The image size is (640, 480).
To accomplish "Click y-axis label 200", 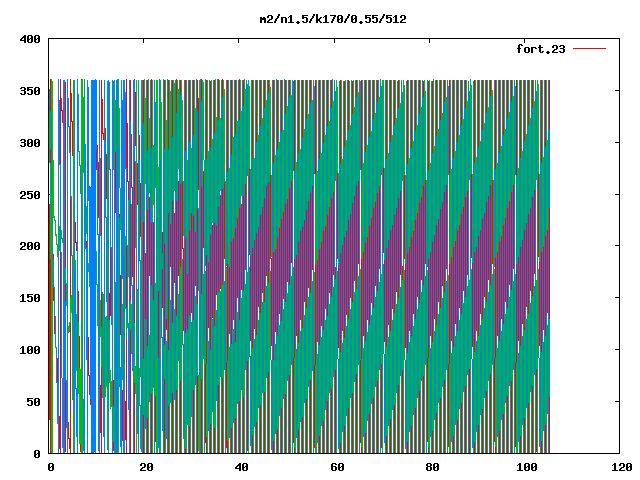I will click(30, 246).
